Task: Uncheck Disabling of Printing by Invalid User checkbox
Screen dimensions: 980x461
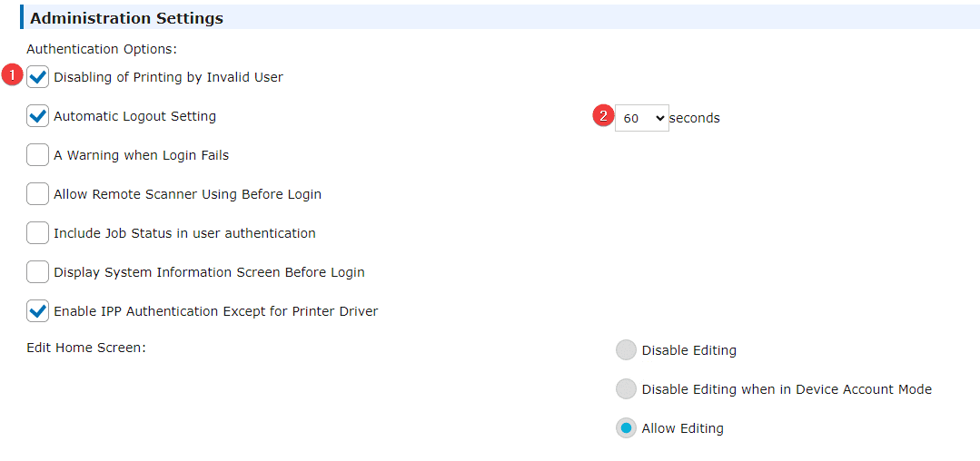Action: point(38,77)
